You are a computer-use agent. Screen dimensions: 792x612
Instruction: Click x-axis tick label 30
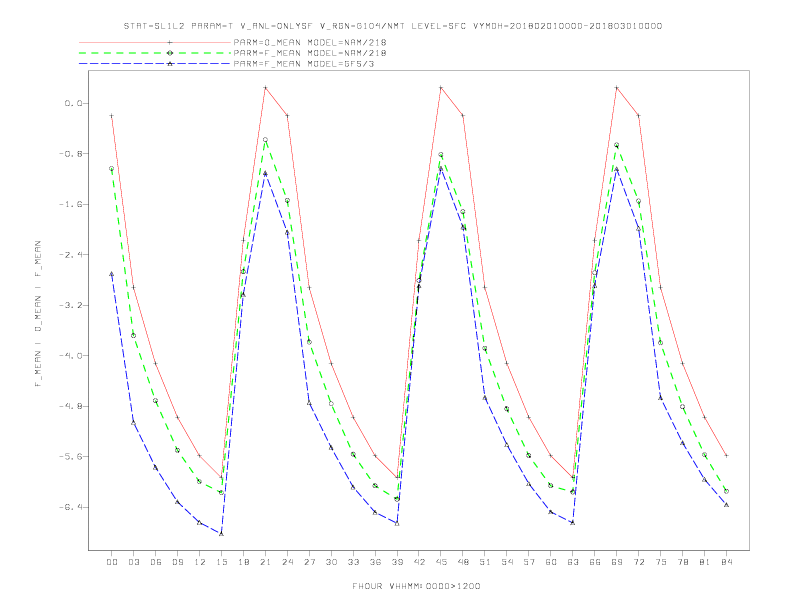tap(331, 562)
